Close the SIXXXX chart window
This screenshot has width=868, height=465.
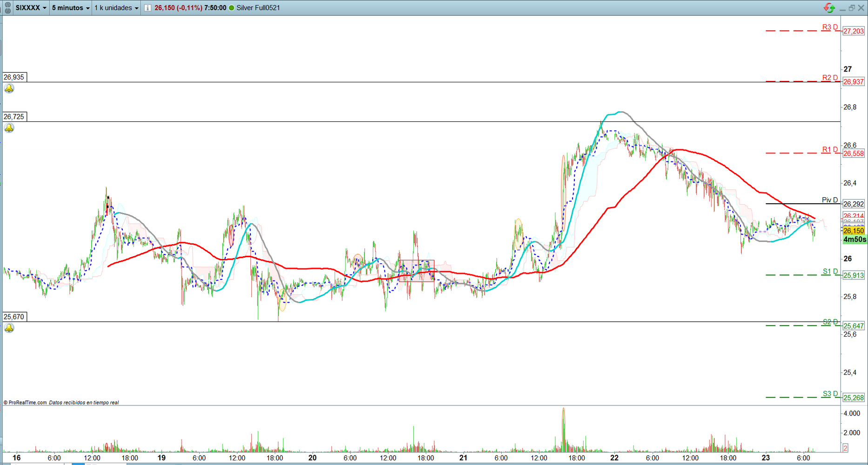point(861,8)
